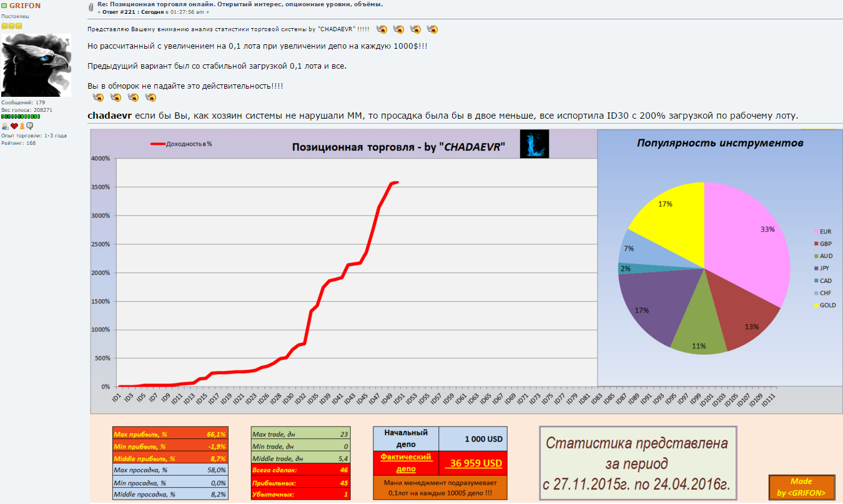Click the 'Прибыльных: 45' row
The height and width of the screenshot is (504, 843).
tap(300, 482)
